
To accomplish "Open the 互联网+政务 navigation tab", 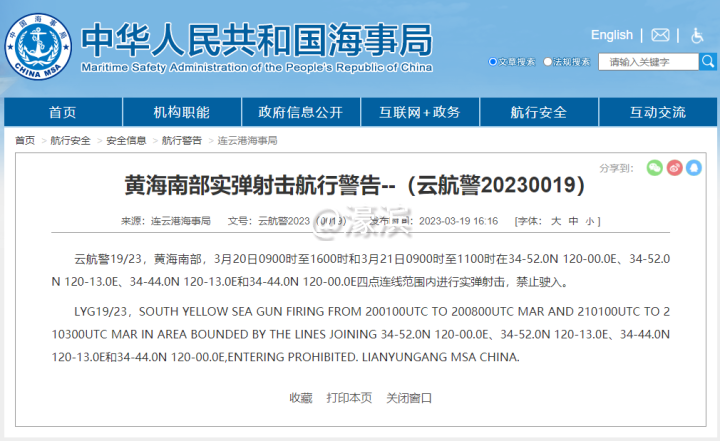I will point(420,112).
